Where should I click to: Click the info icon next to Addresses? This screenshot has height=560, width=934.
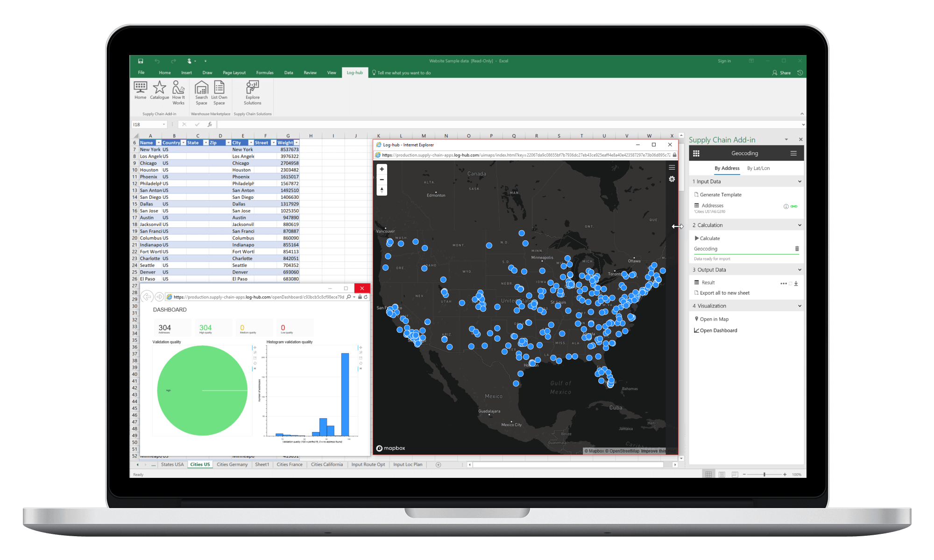coord(785,206)
